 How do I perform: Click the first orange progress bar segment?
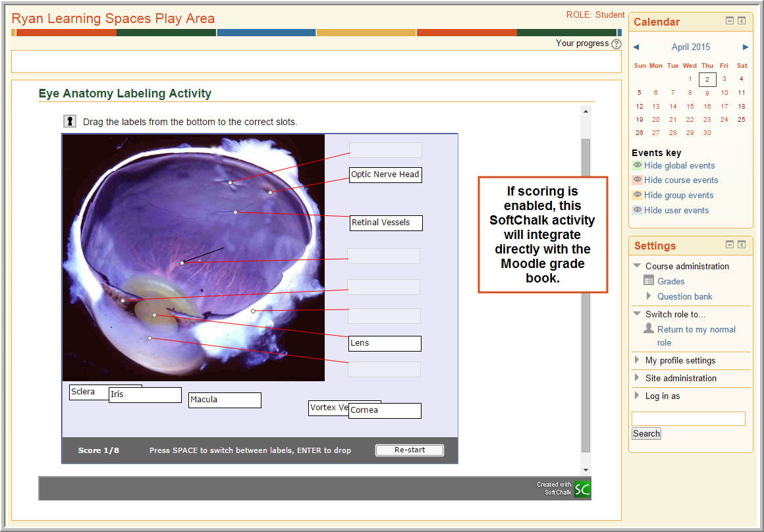coord(67,33)
